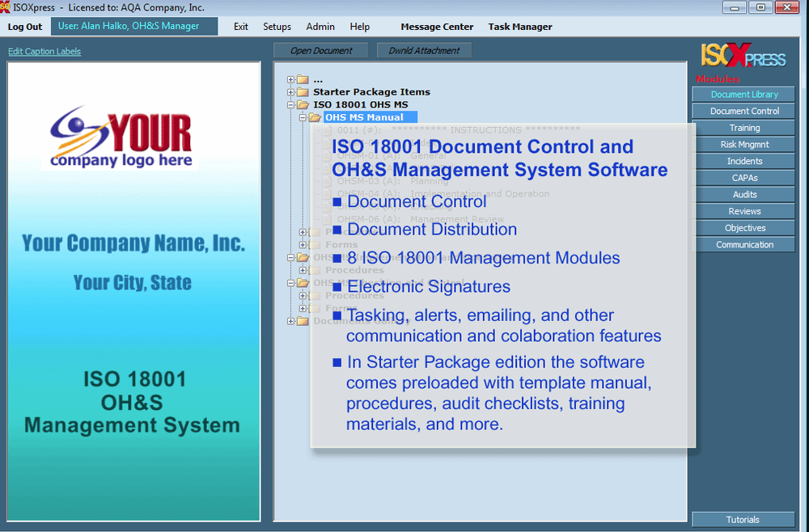This screenshot has width=809, height=532.
Task: Click the user label Alan Halko, OH&S Manager
Action: coord(134,27)
